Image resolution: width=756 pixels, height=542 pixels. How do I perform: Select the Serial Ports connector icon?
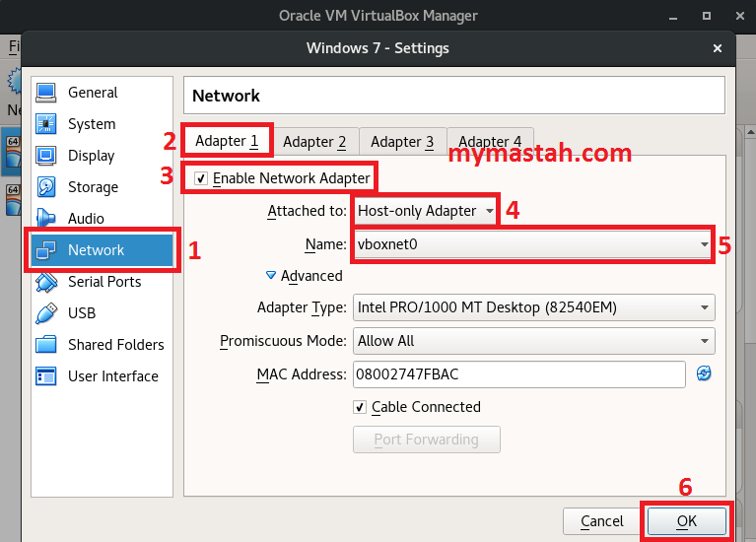45,282
